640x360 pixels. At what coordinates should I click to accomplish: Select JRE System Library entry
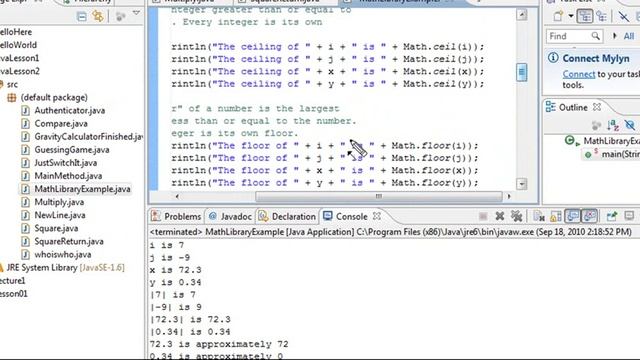click(65, 267)
